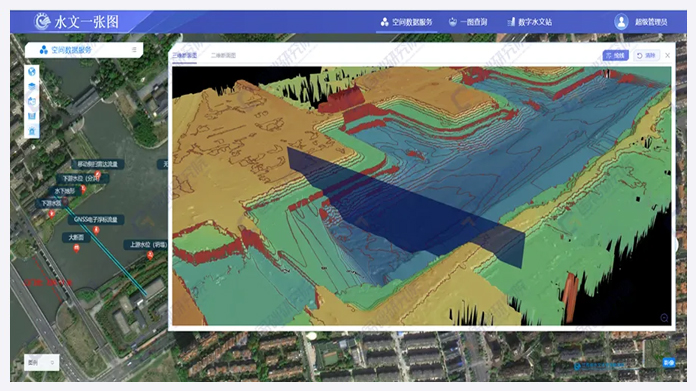
Task: Click the zoom magnifier icon in 3D view corner
Action: (664, 318)
